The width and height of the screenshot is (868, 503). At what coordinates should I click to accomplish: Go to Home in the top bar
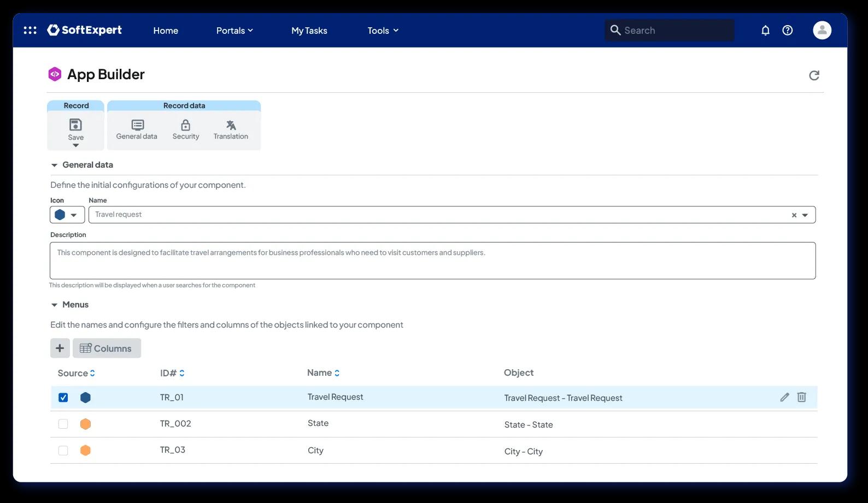coord(166,31)
